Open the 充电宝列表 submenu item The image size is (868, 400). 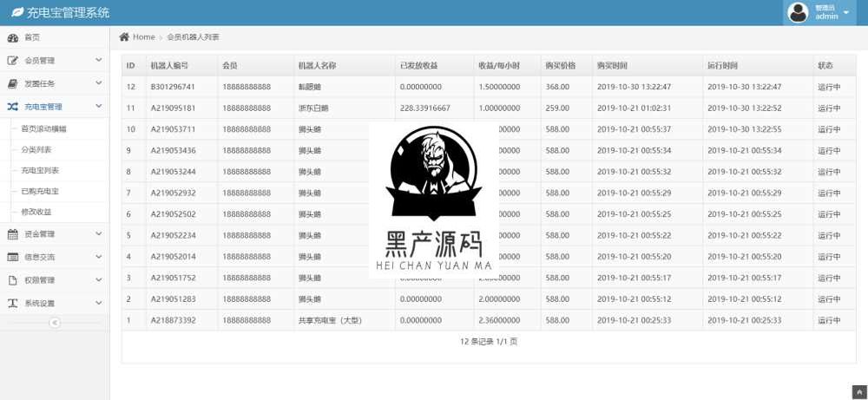pyautogui.click(x=40, y=170)
